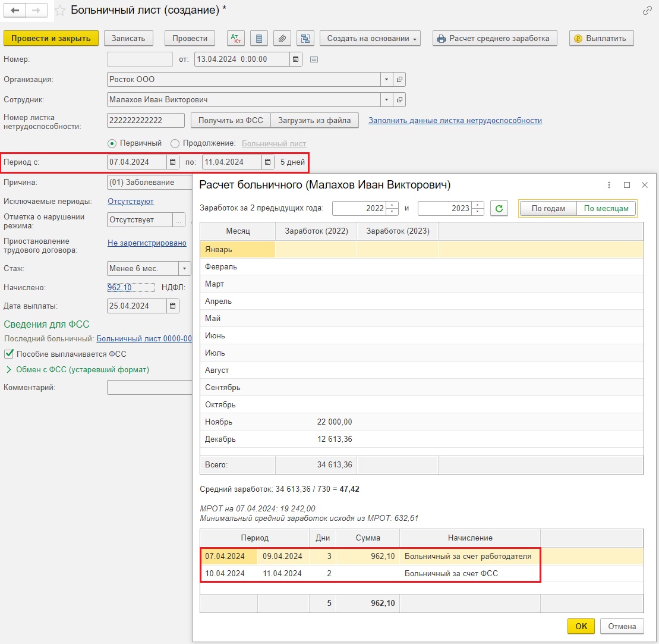Click Провести и закрыть button
659x644 pixels.
(51, 38)
